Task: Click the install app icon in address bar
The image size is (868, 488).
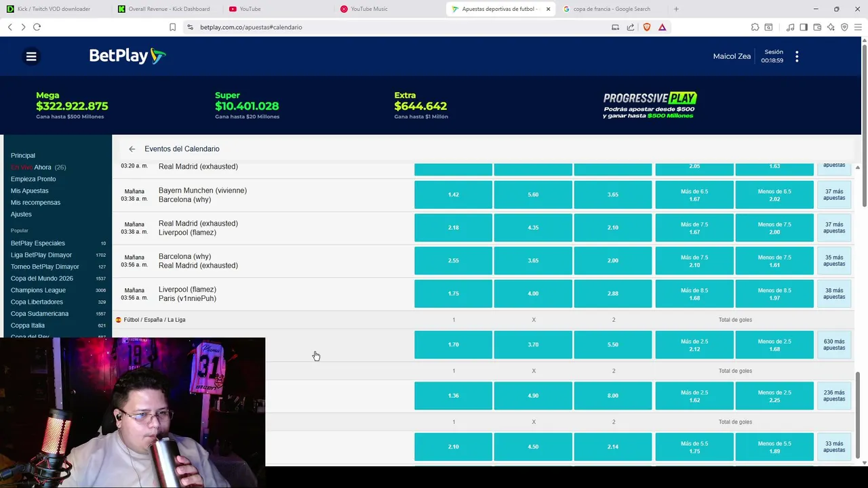Action: pos(615,27)
